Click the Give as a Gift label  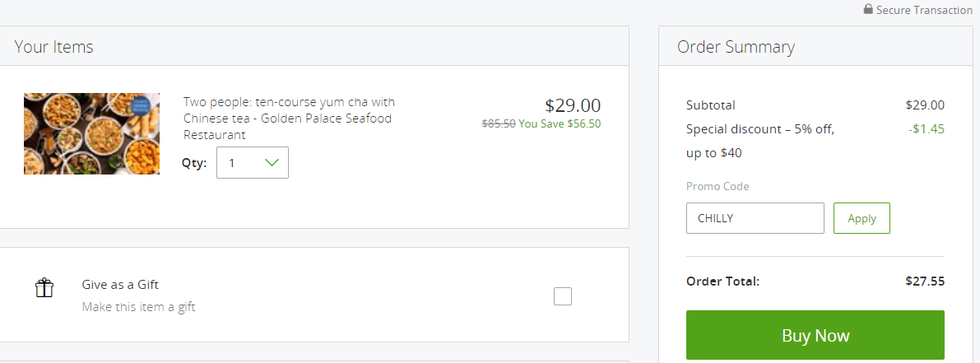tap(120, 285)
